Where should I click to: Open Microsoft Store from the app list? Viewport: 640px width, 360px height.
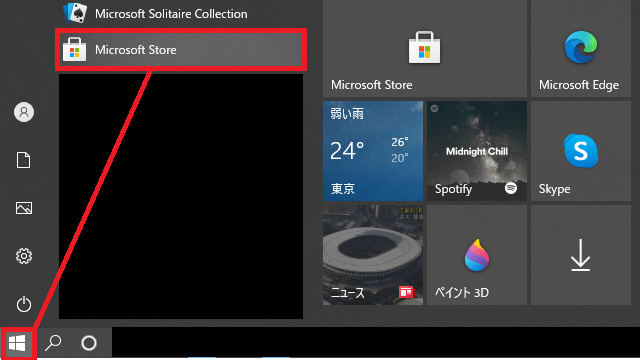pyautogui.click(x=181, y=50)
